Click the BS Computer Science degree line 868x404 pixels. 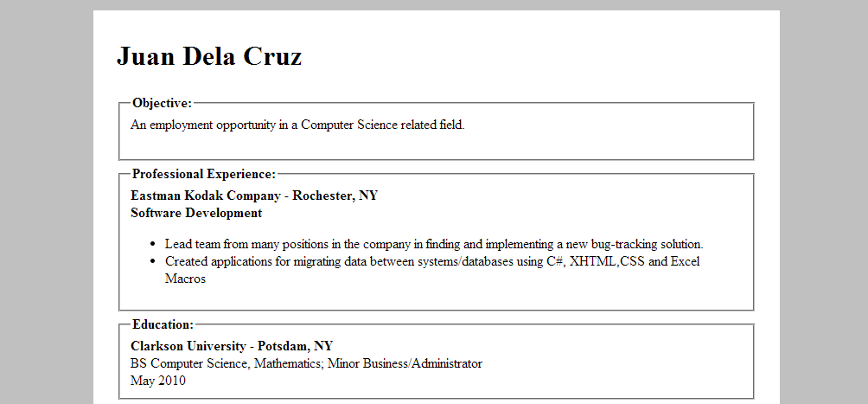pyautogui.click(x=306, y=363)
